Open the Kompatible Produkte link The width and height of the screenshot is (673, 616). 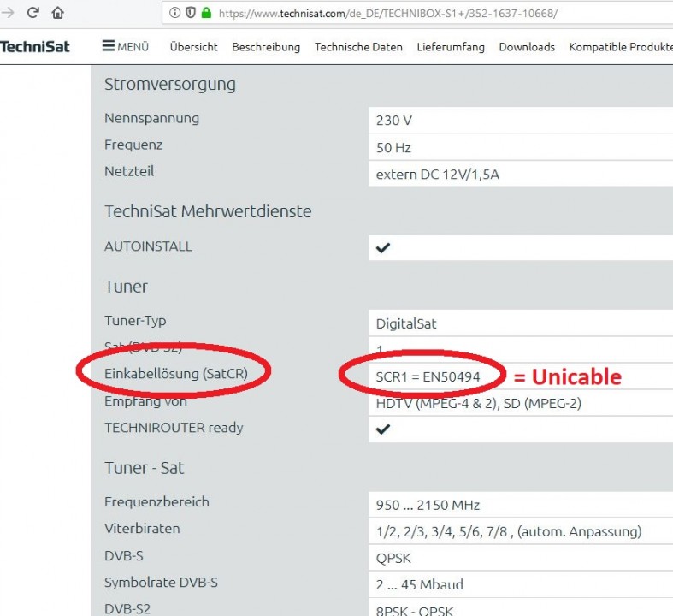pyautogui.click(x=621, y=47)
